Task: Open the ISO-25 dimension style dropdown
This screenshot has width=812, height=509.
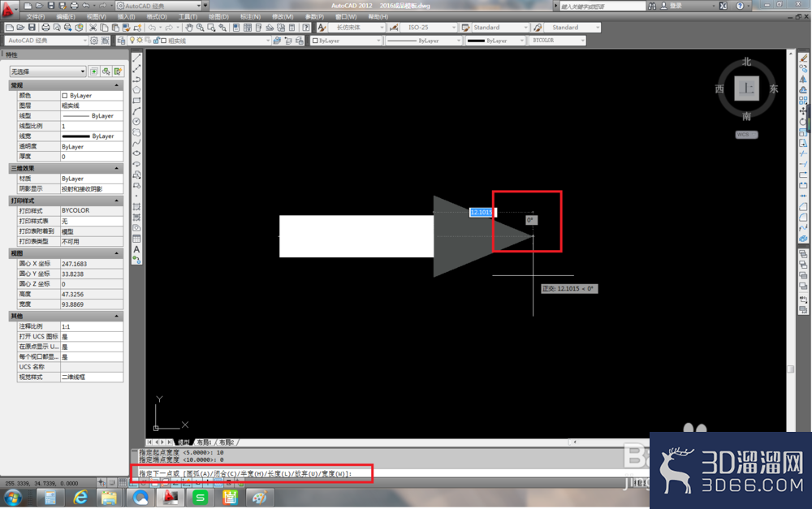Action: point(429,28)
